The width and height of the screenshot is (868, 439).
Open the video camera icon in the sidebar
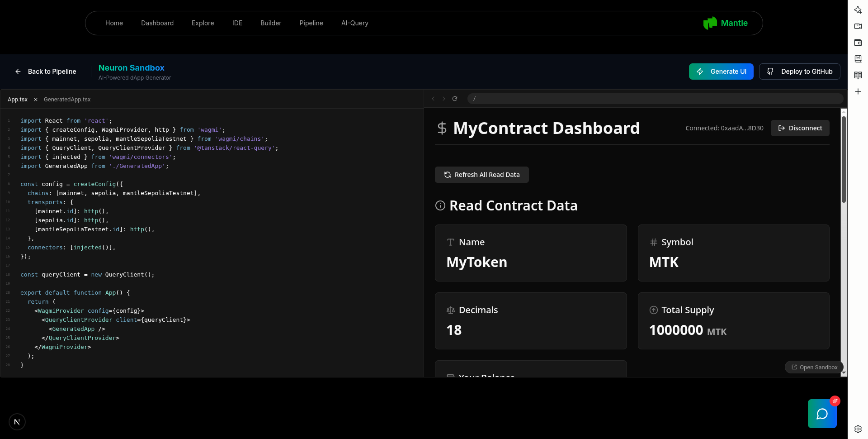click(x=858, y=26)
